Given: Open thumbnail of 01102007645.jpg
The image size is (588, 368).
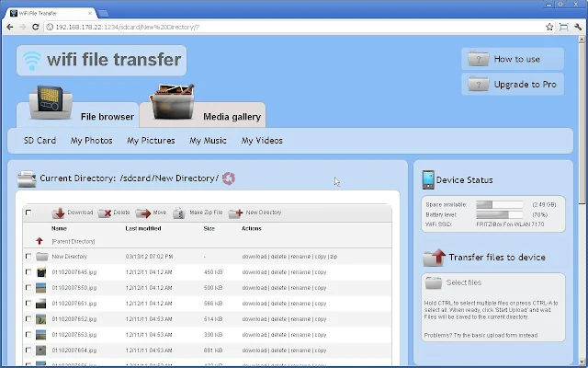Looking at the screenshot, I should click(x=40, y=272).
